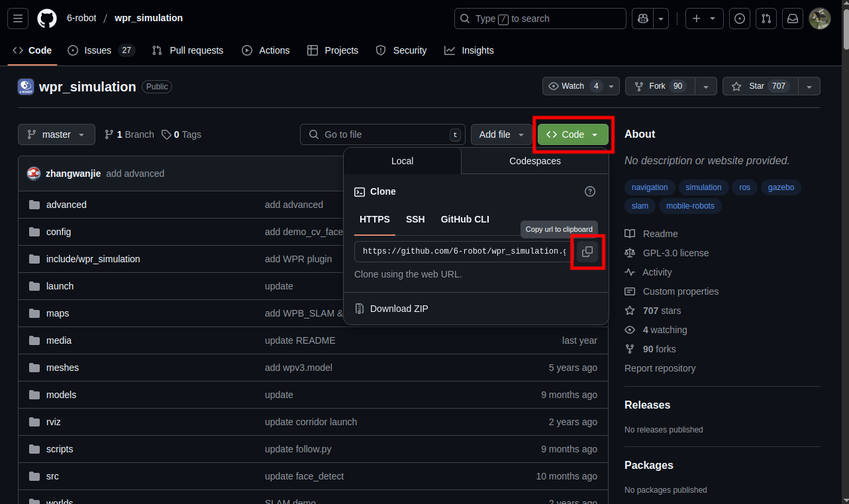Click the Watch button

pos(574,86)
